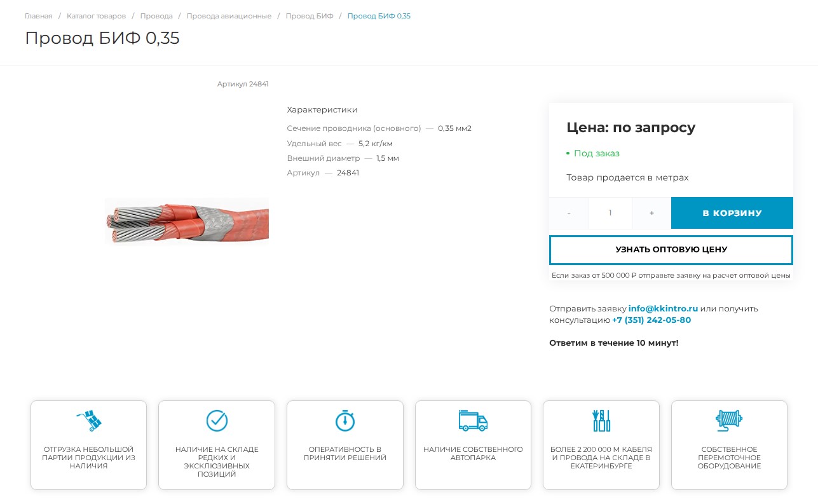Go to Главная breadcrumb
Screen dimensions: 818x504
[x=38, y=16]
